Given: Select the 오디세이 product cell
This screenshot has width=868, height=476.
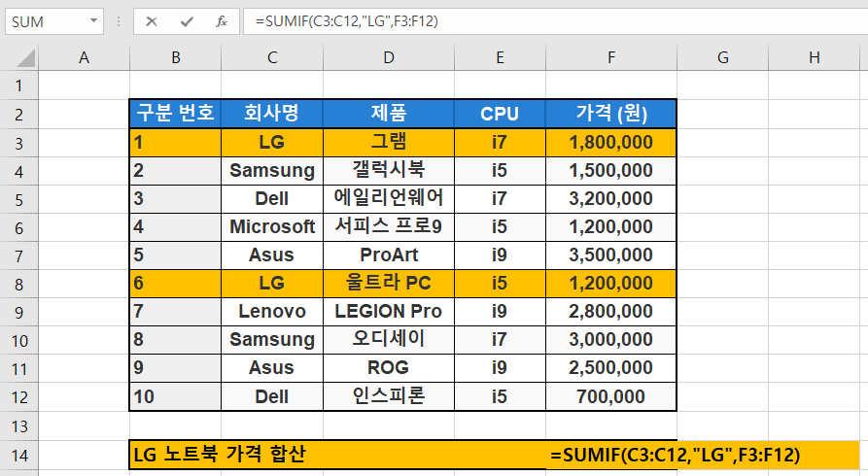Looking at the screenshot, I should (389, 340).
